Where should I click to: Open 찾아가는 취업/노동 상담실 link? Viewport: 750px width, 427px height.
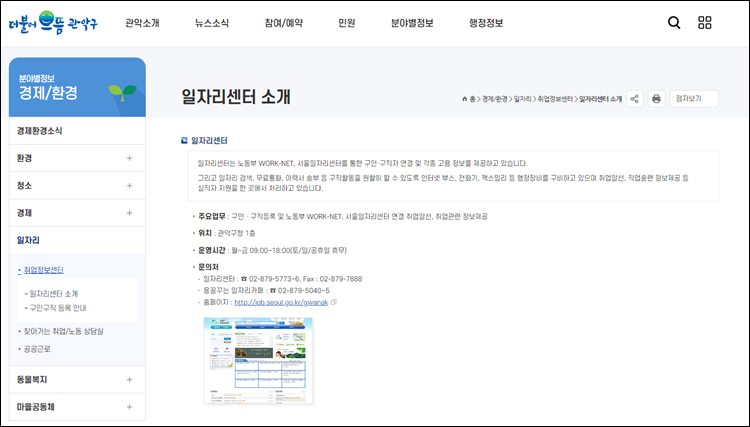pyautogui.click(x=64, y=331)
